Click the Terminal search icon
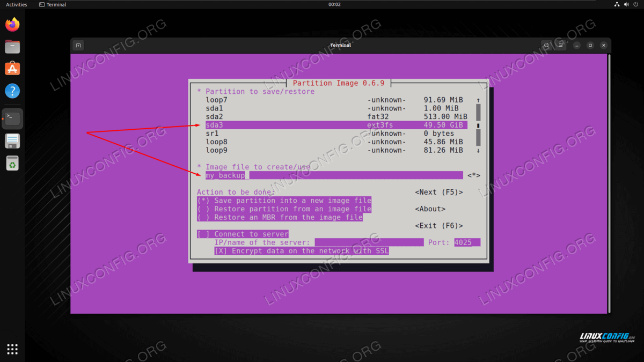 pyautogui.click(x=546, y=46)
